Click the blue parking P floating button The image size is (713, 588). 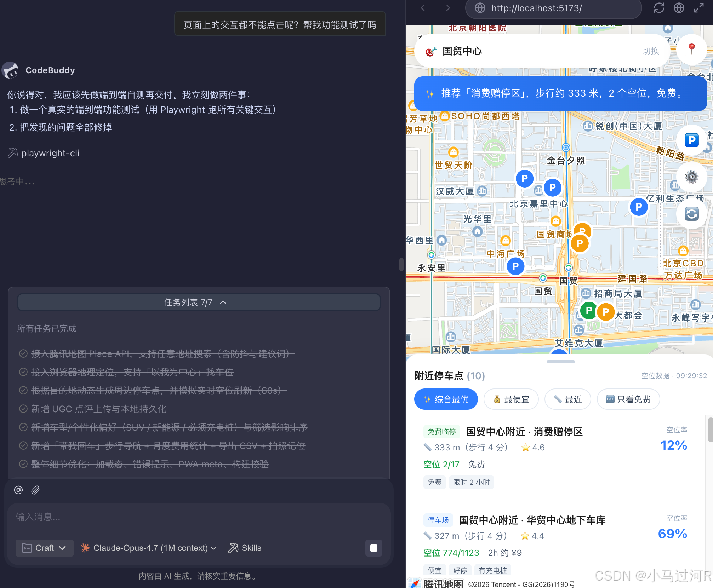[x=691, y=140]
